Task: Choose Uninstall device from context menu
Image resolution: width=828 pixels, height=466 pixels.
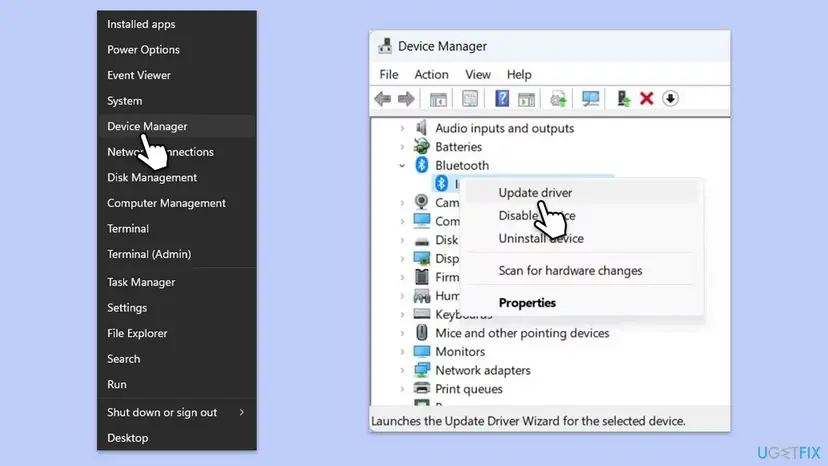Action: point(582,238)
